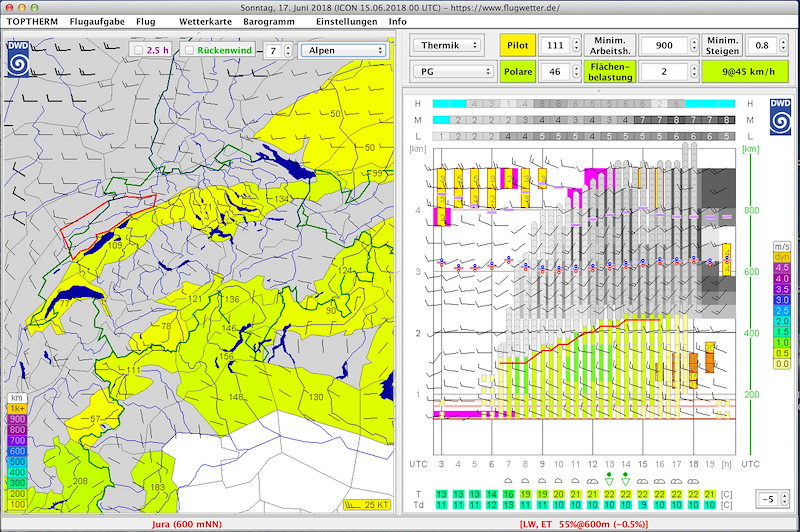Click the Pilot weight field showing 111
This screenshot has width=800, height=532.
coord(555,45)
